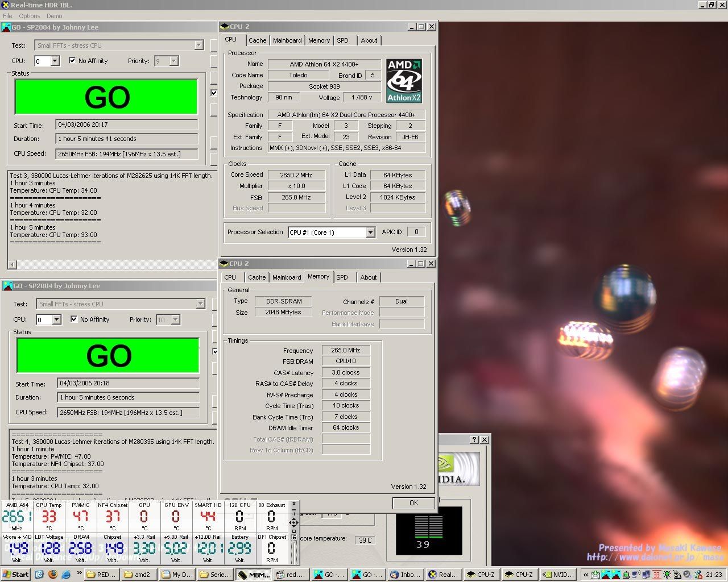Click the taskbar clock showing 21:23
728x582 pixels.
[713, 575]
